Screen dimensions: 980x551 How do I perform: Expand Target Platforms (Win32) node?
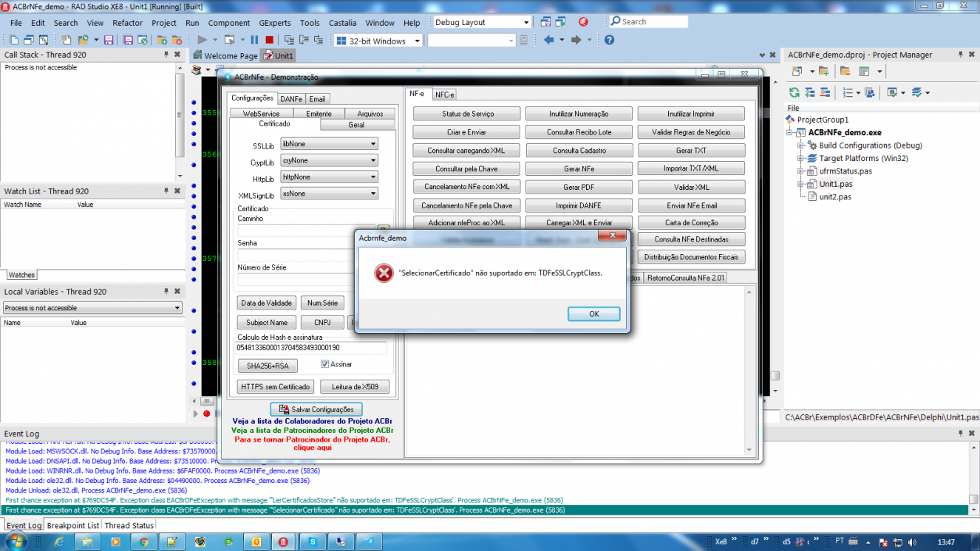[x=800, y=158]
